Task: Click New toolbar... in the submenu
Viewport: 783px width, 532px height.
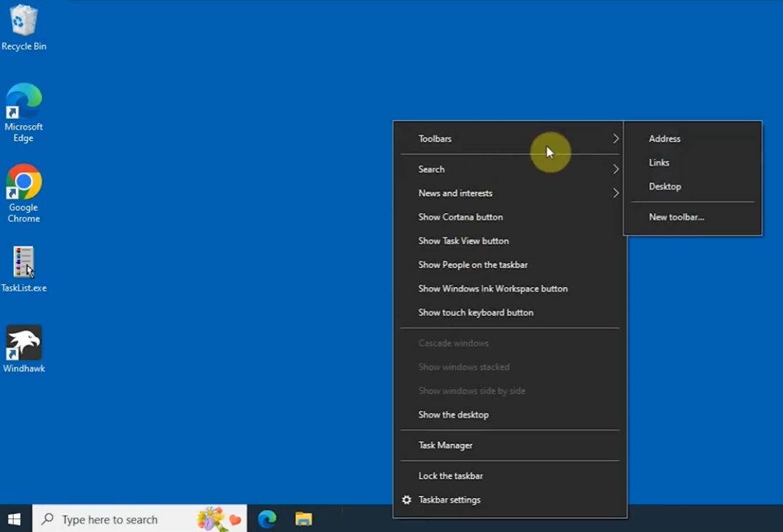Action: [676, 217]
